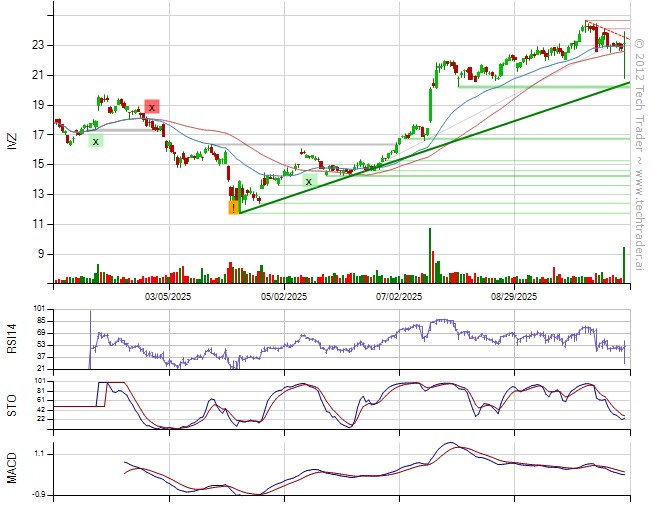Click the 23 price axis label

click(x=37, y=45)
